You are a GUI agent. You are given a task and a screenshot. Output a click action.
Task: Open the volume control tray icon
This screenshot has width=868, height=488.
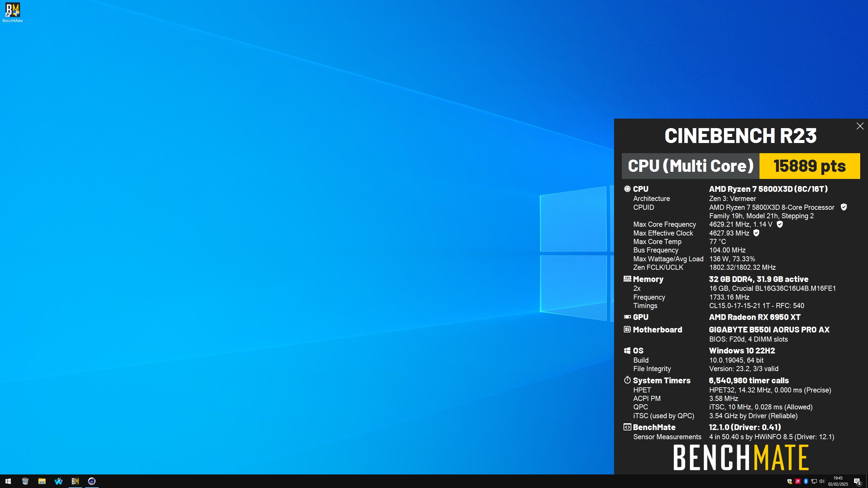point(822,482)
